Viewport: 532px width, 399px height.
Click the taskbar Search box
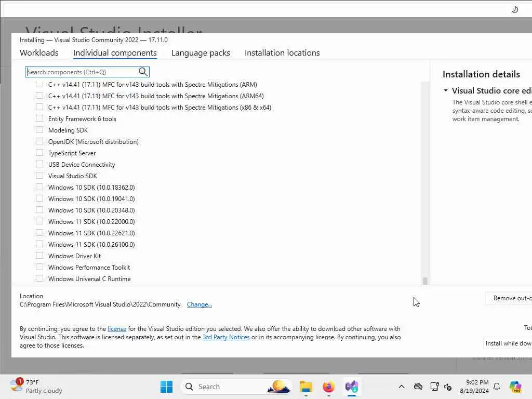pyautogui.click(x=236, y=387)
